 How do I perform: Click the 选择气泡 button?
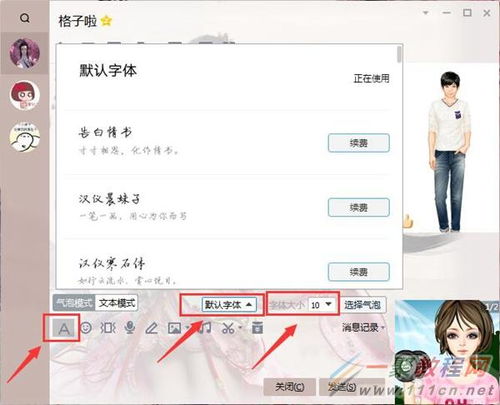(x=363, y=305)
